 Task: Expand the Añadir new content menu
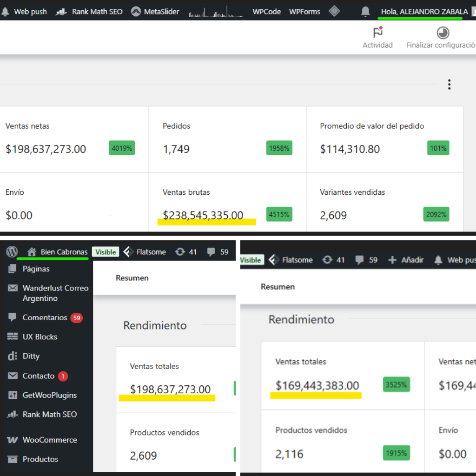406,260
